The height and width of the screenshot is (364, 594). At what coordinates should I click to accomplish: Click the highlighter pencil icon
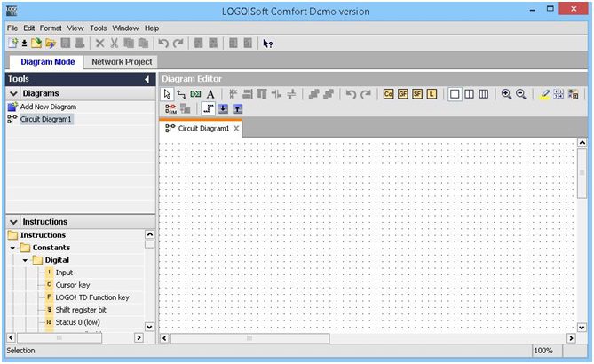coord(544,94)
